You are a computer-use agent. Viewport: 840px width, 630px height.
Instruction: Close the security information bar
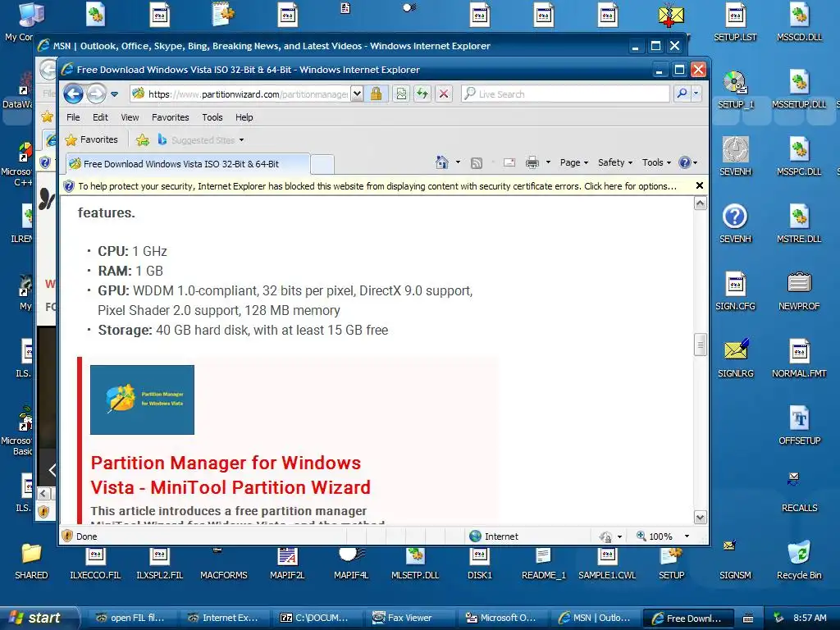699,186
